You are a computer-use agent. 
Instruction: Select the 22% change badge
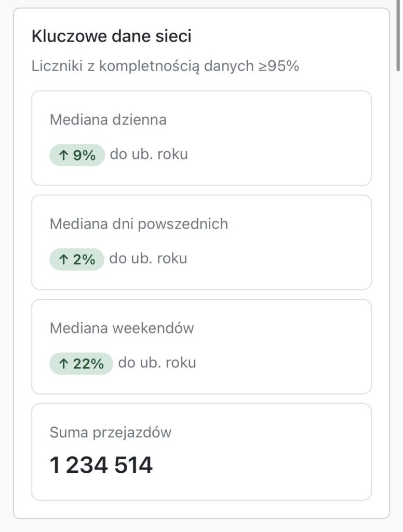coord(82,364)
